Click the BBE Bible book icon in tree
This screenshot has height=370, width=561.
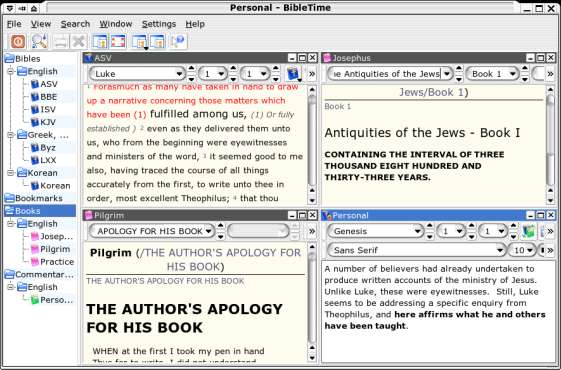[35, 97]
